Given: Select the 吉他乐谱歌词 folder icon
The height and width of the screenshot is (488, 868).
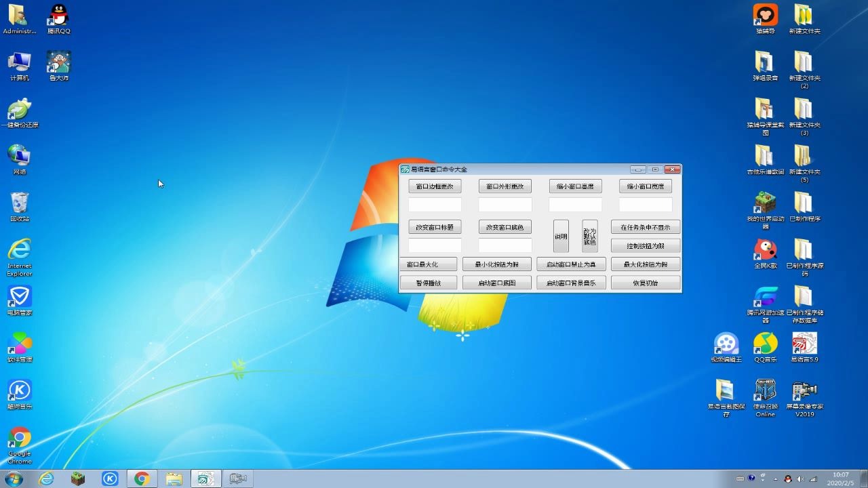Looking at the screenshot, I should tap(765, 160).
